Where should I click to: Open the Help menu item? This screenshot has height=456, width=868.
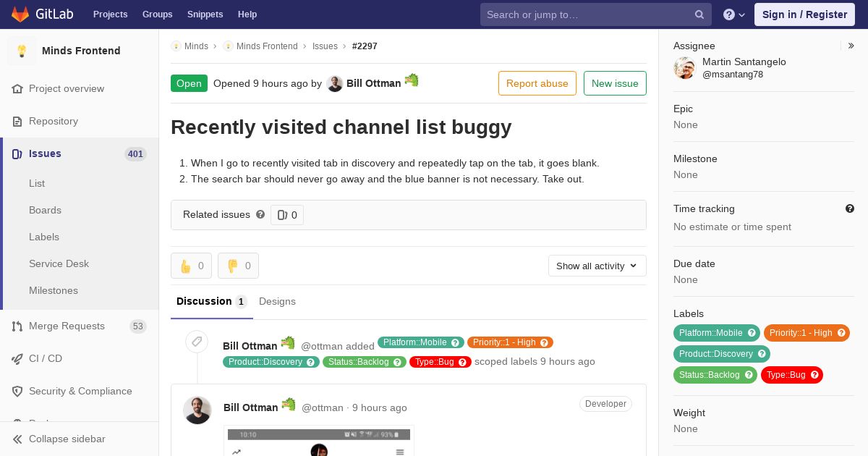(x=247, y=14)
